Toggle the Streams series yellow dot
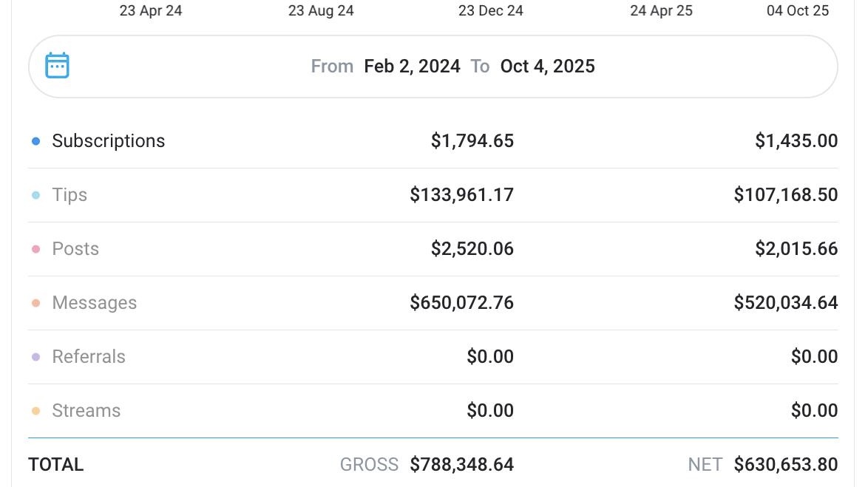Screen dimensions: 868x487 pyautogui.click(x=35, y=411)
